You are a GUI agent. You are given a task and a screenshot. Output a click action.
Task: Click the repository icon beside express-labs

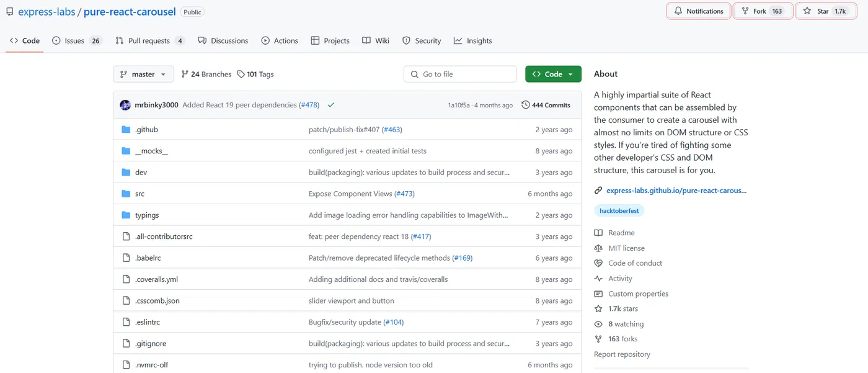[10, 12]
